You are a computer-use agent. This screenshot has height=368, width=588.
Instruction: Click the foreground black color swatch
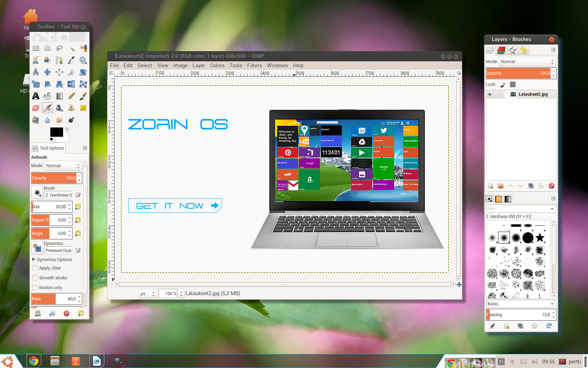point(56,132)
